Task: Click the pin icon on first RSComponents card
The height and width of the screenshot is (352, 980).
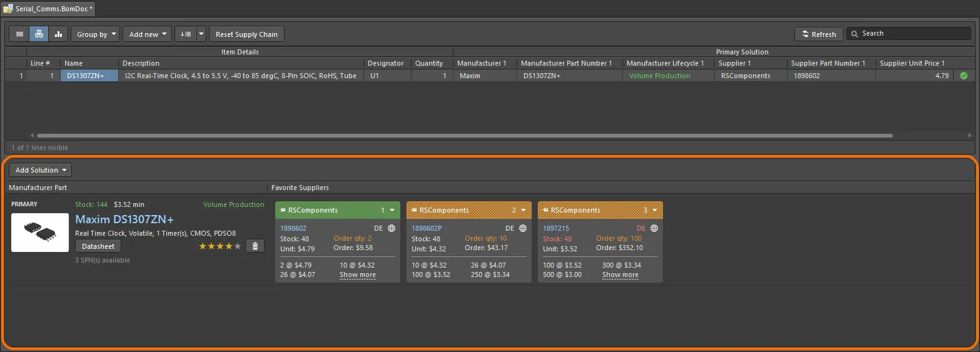Action: (x=283, y=210)
